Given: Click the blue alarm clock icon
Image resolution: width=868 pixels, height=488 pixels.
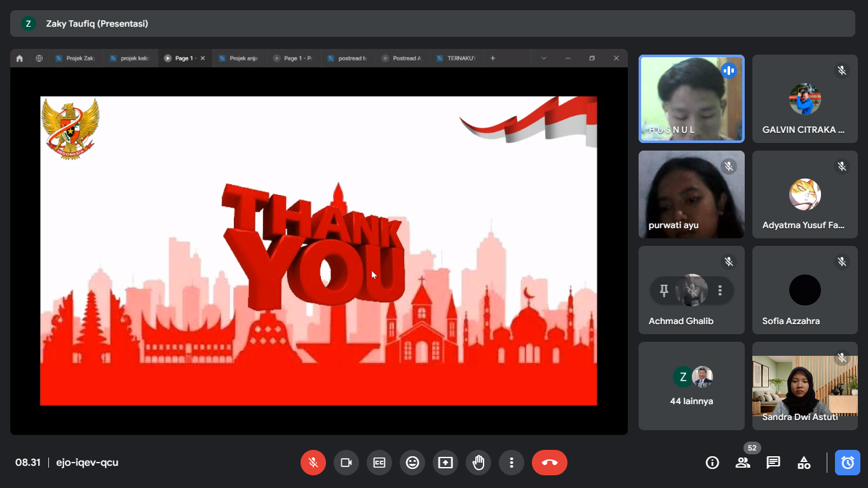Looking at the screenshot, I should click(848, 463).
